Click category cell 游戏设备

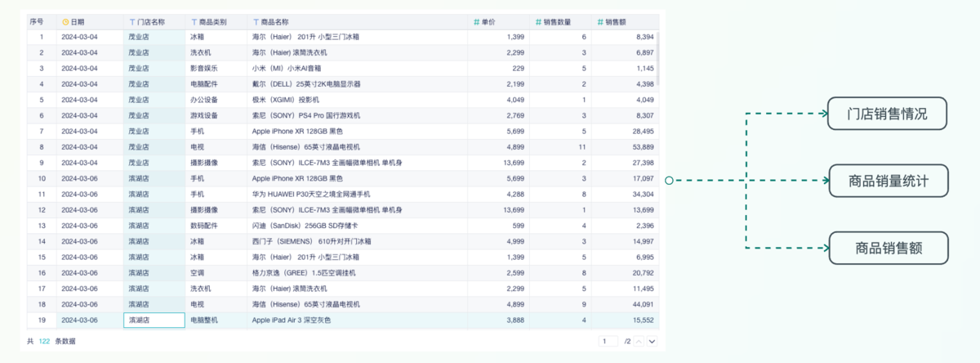(216, 115)
